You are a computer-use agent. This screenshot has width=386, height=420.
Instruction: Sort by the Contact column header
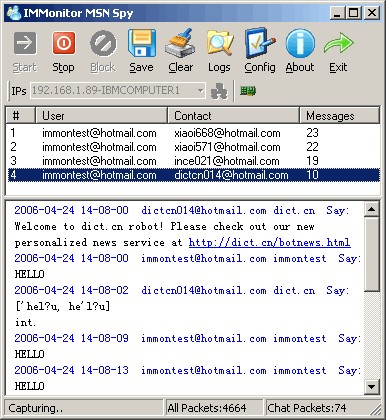pos(233,116)
